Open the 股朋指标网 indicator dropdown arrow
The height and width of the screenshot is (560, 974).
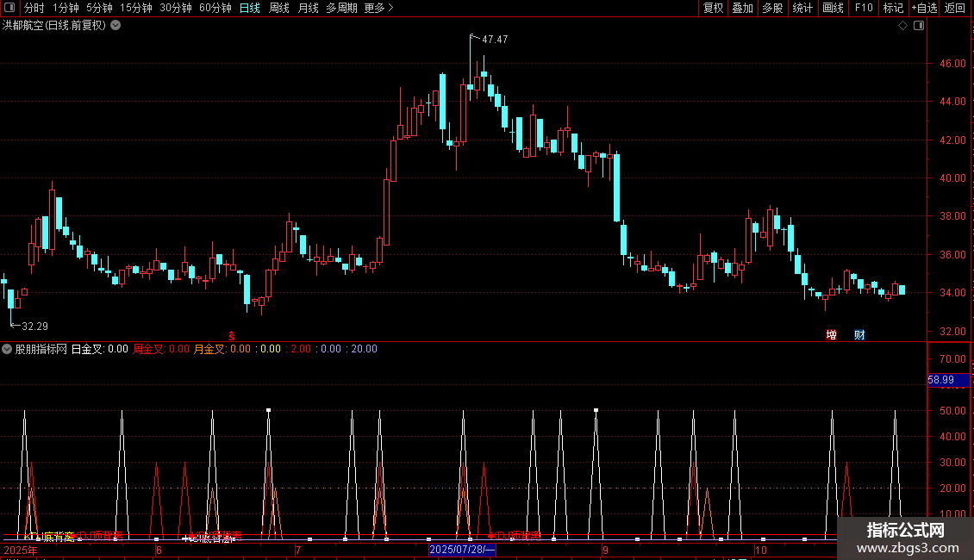pos(7,349)
